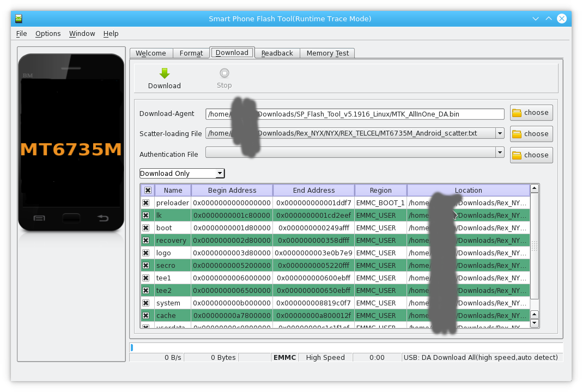This screenshot has height=392, width=582.
Task: Open the File menu
Action: coord(22,33)
